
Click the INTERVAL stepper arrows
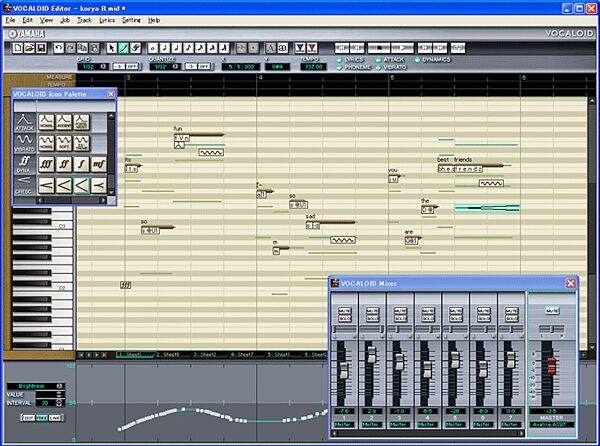pos(59,403)
